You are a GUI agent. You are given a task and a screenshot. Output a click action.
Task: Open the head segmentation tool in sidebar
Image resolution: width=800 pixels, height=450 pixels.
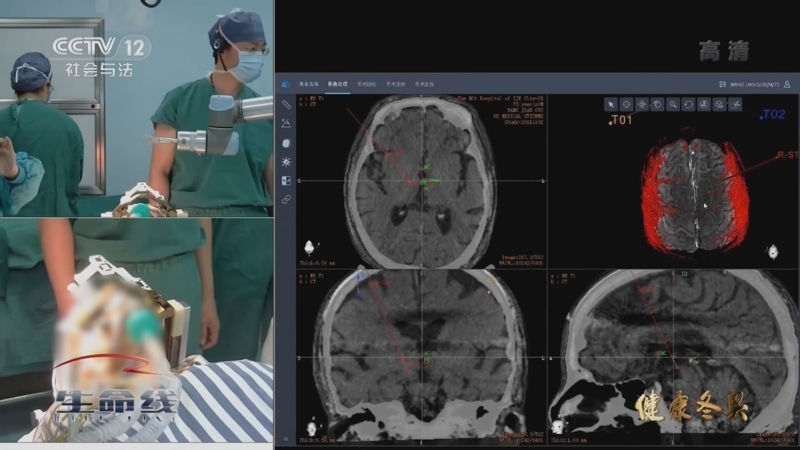tap(286, 143)
